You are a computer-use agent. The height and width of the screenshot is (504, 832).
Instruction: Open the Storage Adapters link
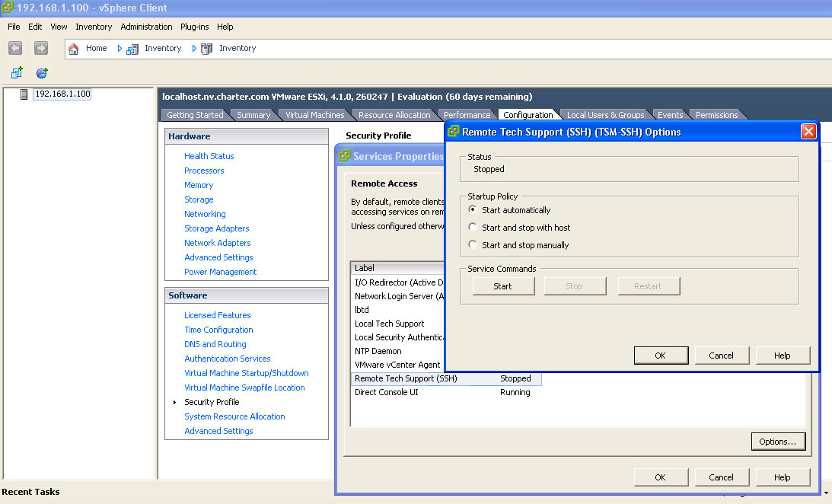[x=216, y=228]
